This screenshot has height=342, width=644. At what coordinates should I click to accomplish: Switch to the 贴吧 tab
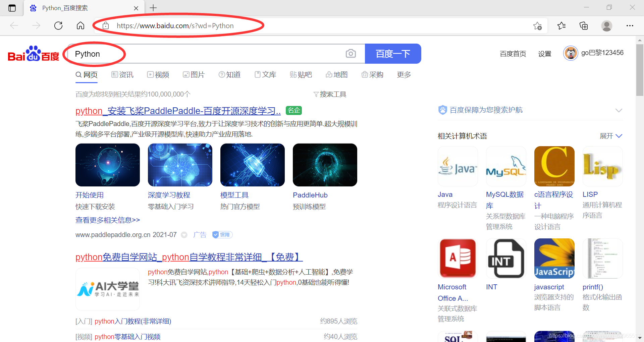point(301,74)
